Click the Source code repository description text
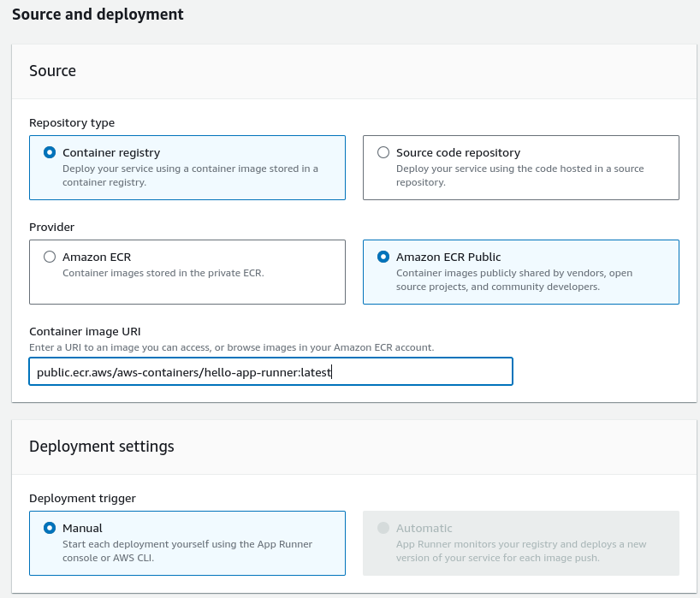This screenshot has height=598, width=700. tap(519, 175)
